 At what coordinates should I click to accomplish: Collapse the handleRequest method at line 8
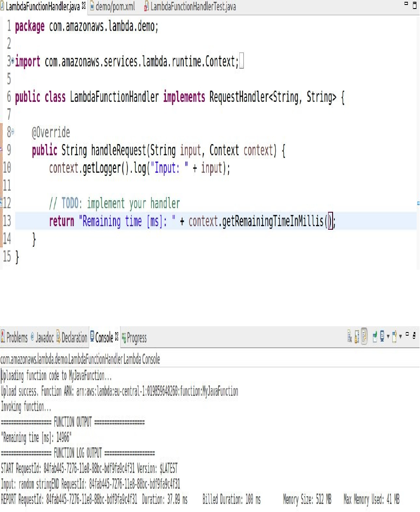pyautogui.click(x=13, y=131)
